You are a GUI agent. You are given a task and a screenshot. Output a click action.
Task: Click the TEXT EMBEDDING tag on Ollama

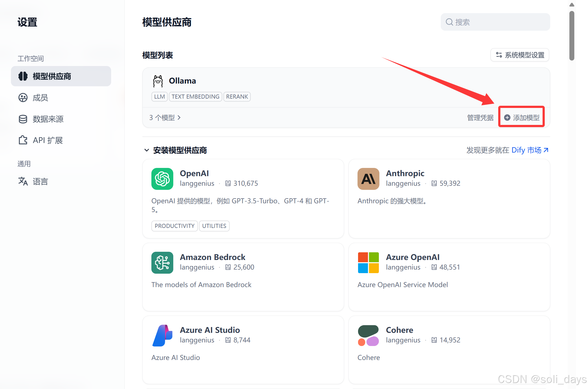[x=195, y=96]
